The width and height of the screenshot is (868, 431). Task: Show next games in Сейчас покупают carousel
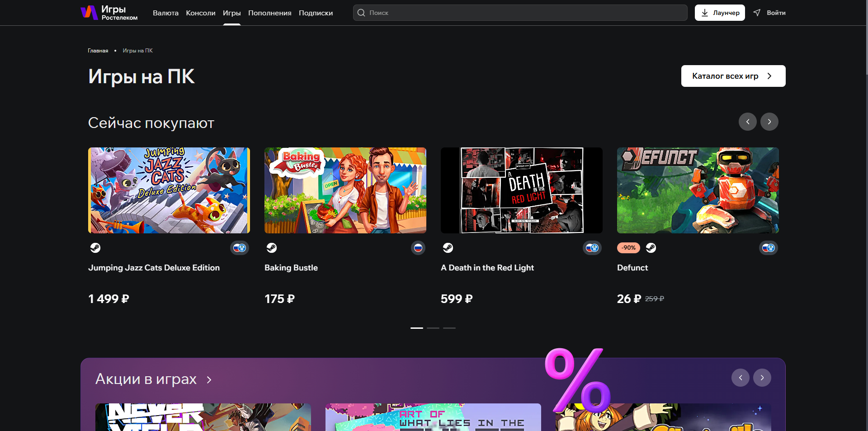point(769,122)
